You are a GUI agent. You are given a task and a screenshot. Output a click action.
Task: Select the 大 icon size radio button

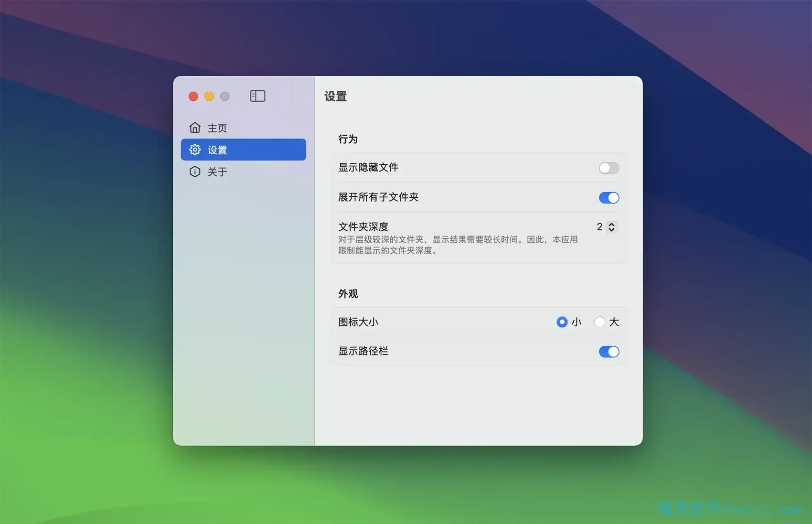click(x=599, y=322)
